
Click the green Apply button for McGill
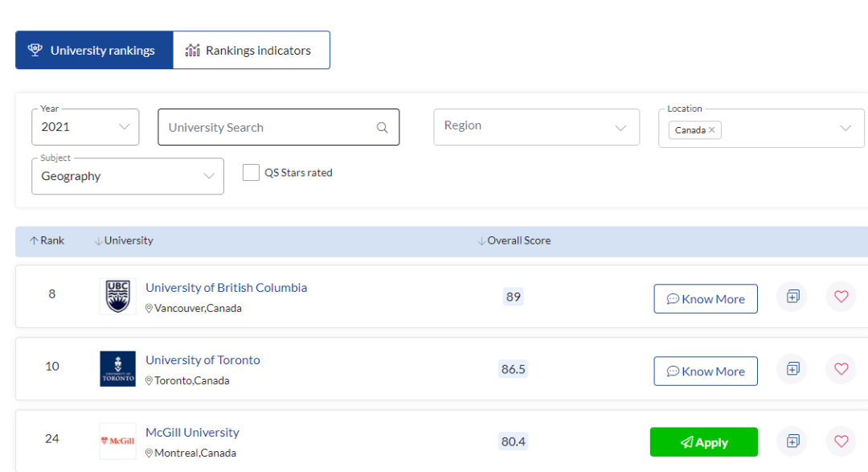click(703, 442)
